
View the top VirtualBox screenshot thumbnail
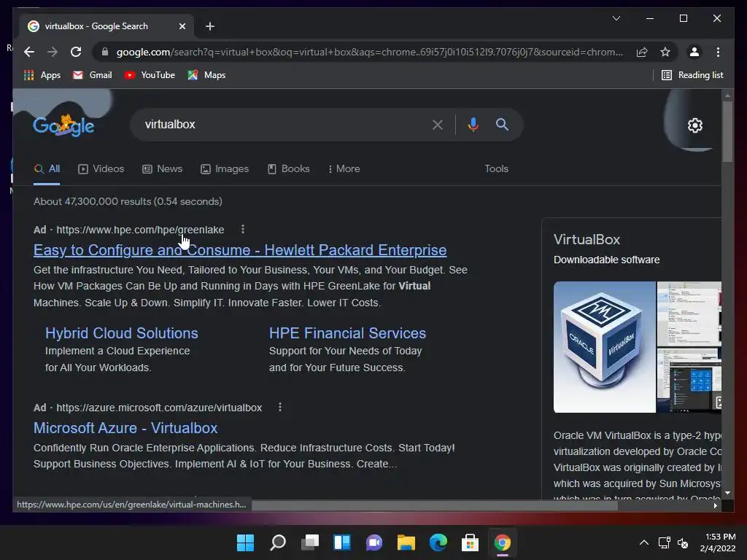click(x=689, y=314)
